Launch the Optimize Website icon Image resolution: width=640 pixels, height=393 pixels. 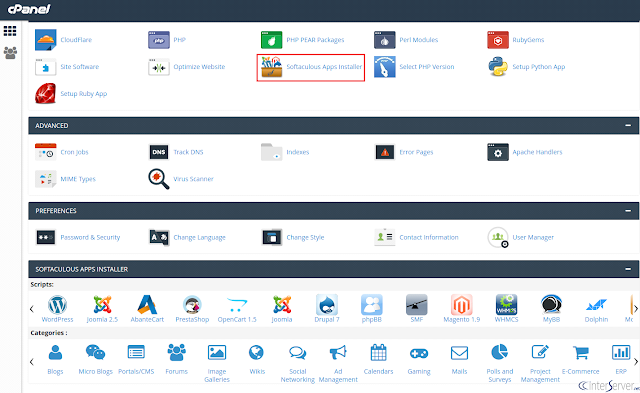click(159, 67)
